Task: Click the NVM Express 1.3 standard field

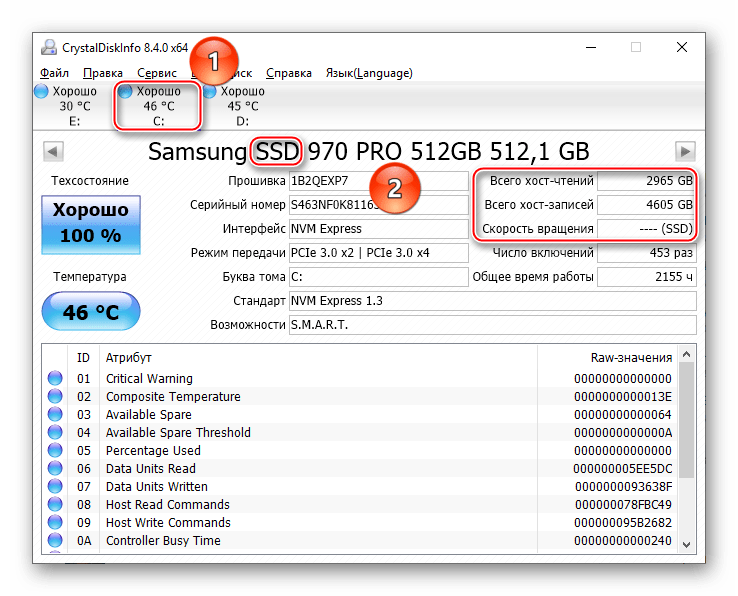Action: 492,301
